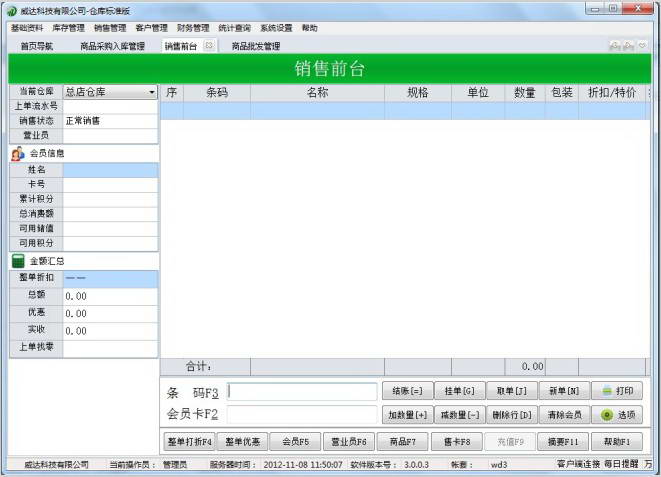Viewport: 661px width, 477px height.
Task: Switch to the 商品采购入库管理 tab
Action: coord(113,46)
